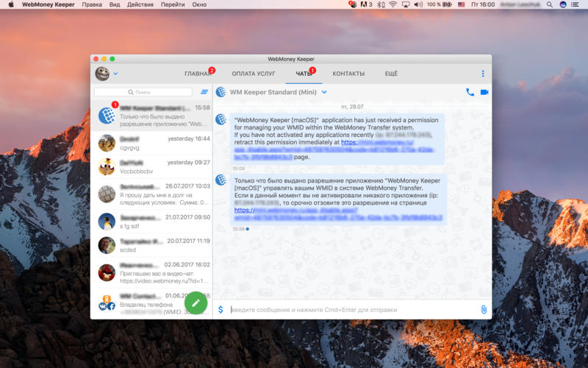Click the sender avatar of the English message

coord(221,119)
